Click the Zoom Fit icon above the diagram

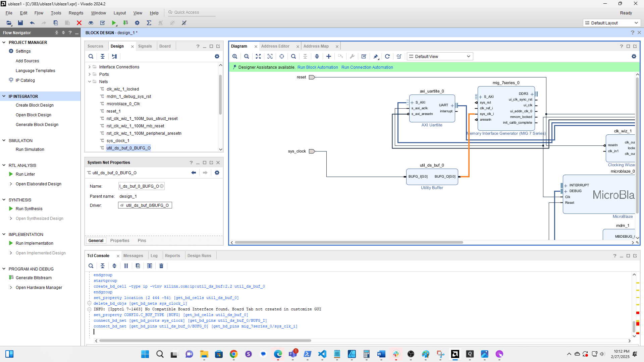(258, 56)
